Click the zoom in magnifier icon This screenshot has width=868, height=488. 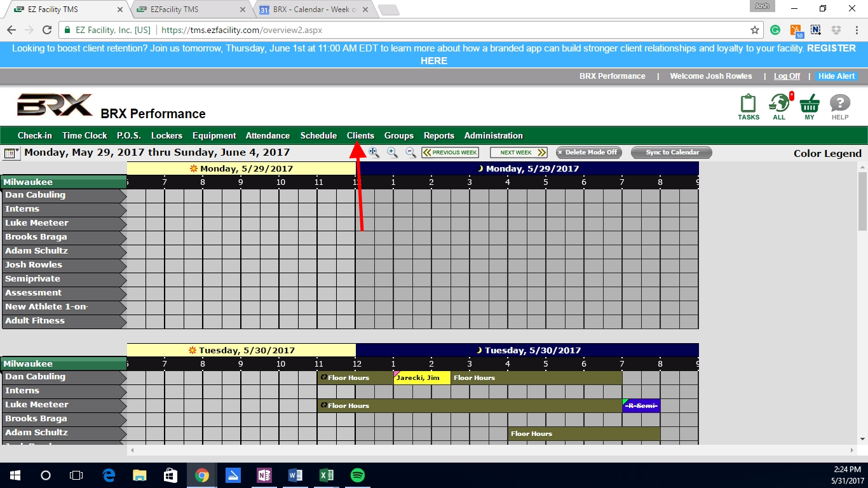393,152
